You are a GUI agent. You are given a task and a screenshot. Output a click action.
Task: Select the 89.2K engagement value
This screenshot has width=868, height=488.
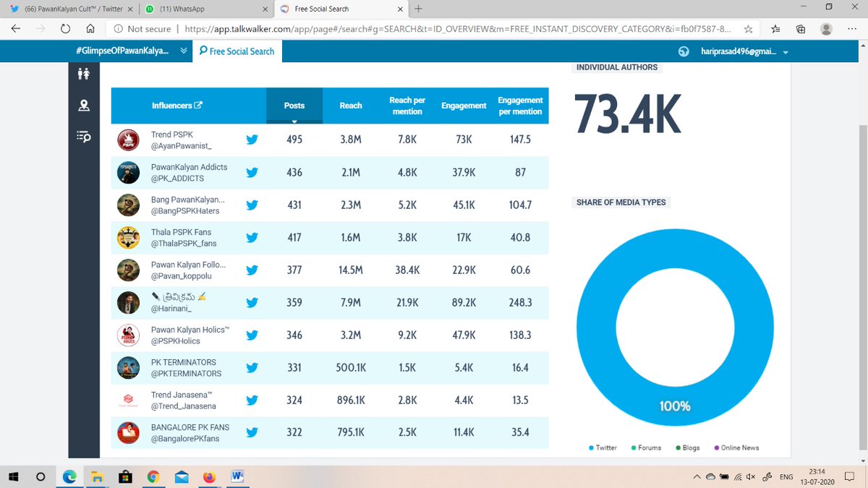(464, 302)
